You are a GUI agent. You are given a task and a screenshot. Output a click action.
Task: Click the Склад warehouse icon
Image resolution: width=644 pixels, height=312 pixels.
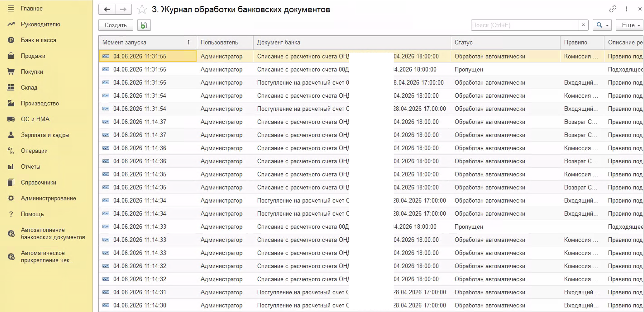(11, 87)
